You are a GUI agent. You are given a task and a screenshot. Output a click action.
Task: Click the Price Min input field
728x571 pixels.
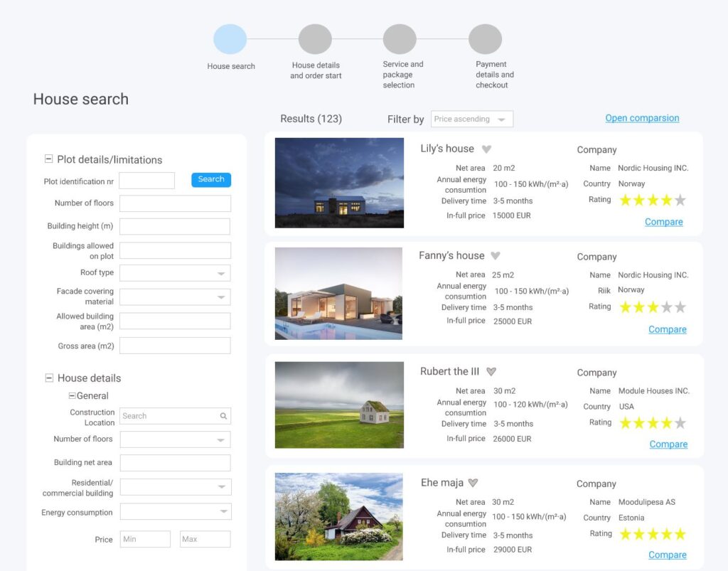[145, 539]
